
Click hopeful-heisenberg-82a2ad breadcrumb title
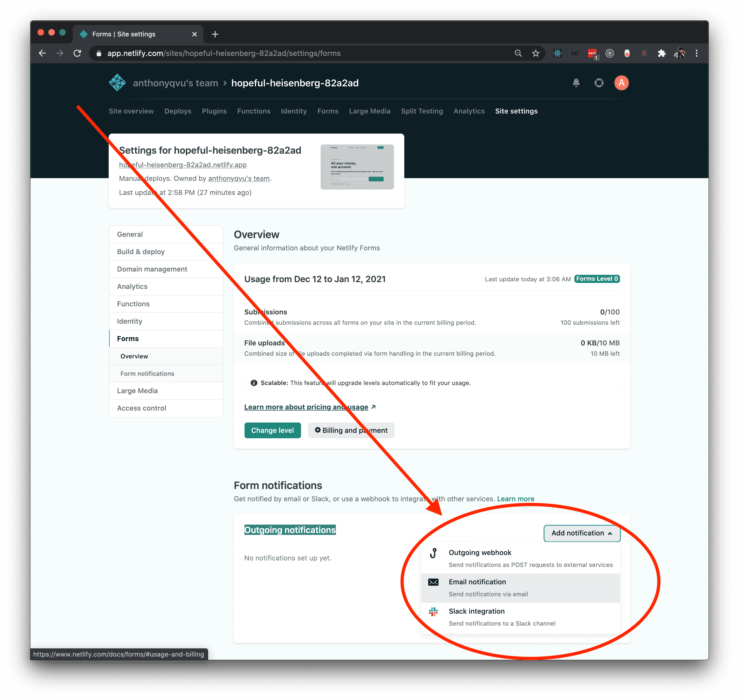click(295, 83)
